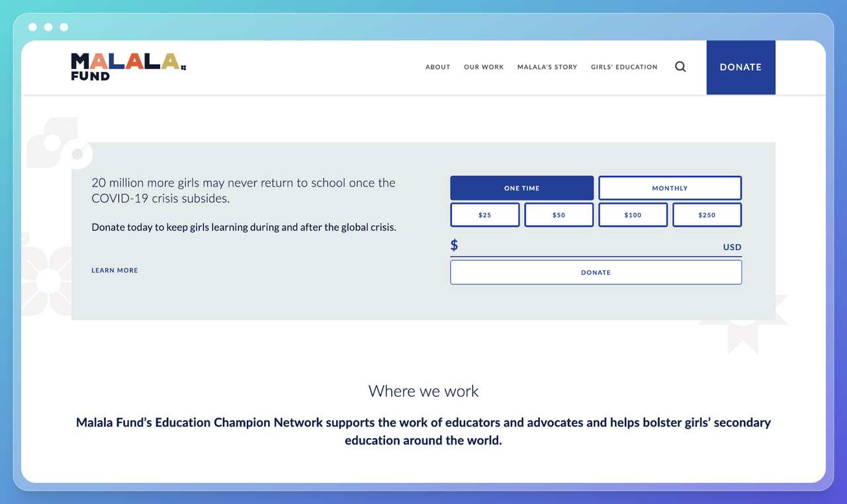
Task: Click the '20 million more girls' headline text
Action: point(244,190)
